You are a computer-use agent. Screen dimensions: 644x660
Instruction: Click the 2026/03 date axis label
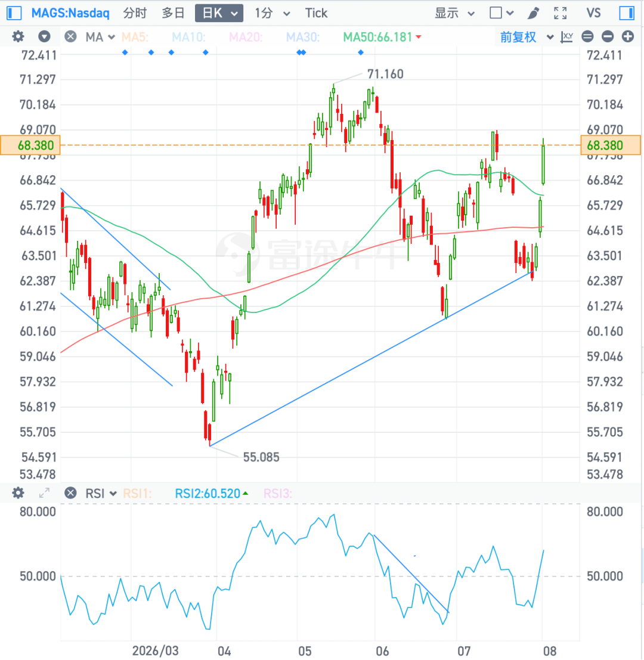point(155,650)
